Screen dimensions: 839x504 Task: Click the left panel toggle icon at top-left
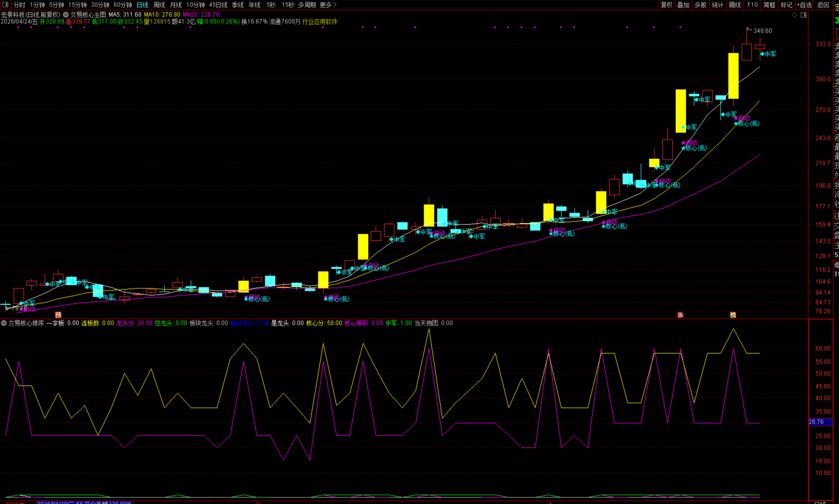click(5, 4)
